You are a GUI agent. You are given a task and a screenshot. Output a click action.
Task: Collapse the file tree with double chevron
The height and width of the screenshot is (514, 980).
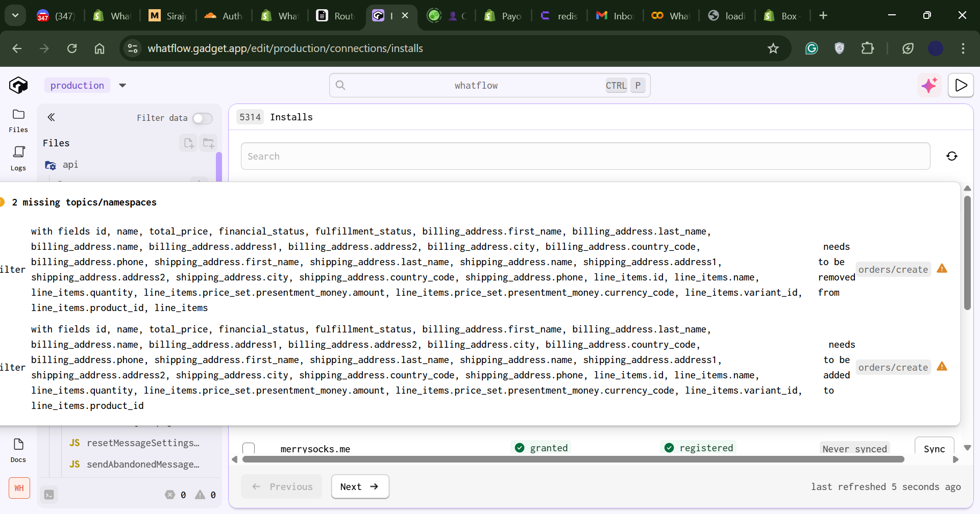click(51, 117)
